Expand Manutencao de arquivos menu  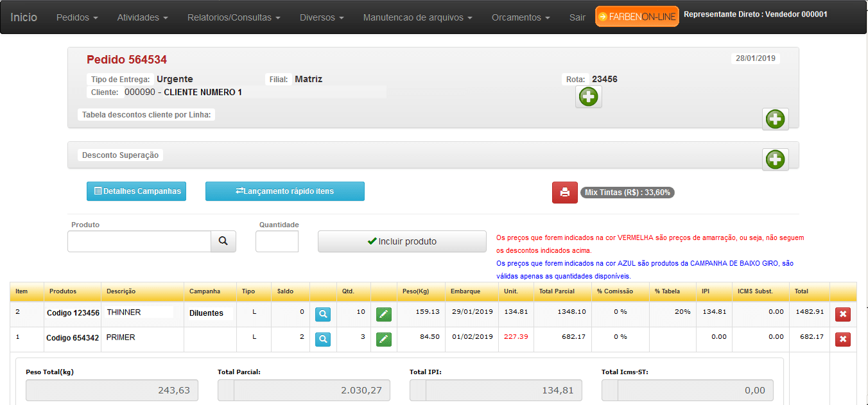pos(417,17)
